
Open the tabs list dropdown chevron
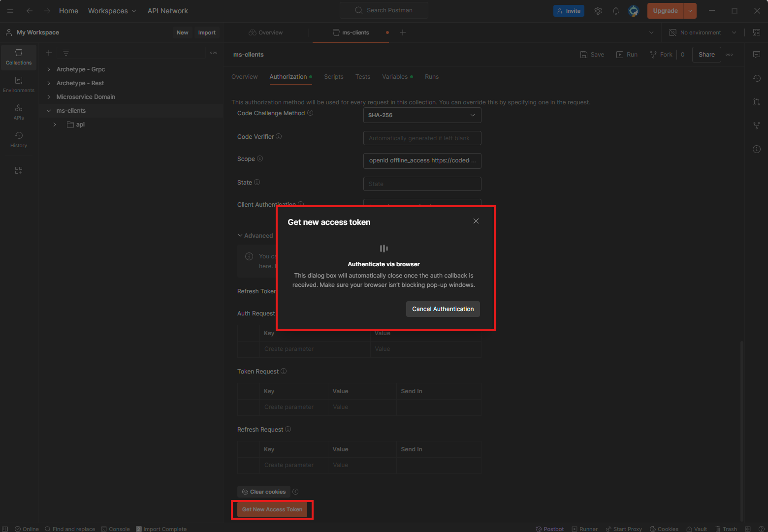point(651,32)
